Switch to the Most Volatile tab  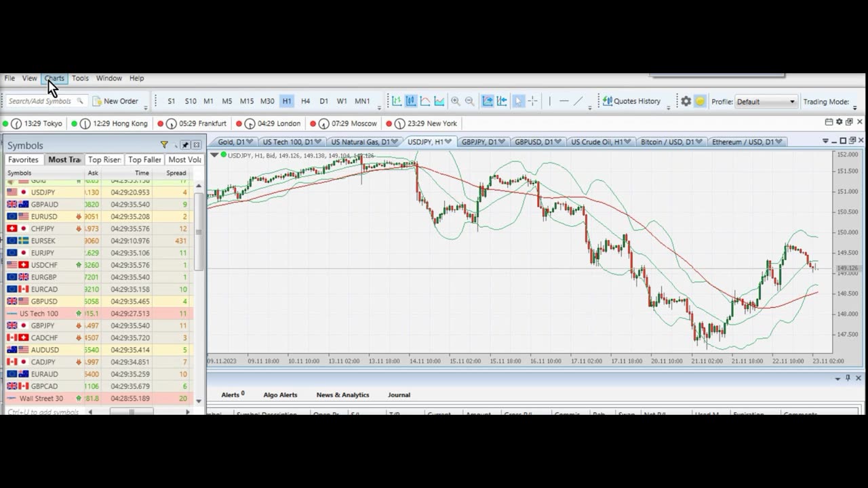pos(184,159)
